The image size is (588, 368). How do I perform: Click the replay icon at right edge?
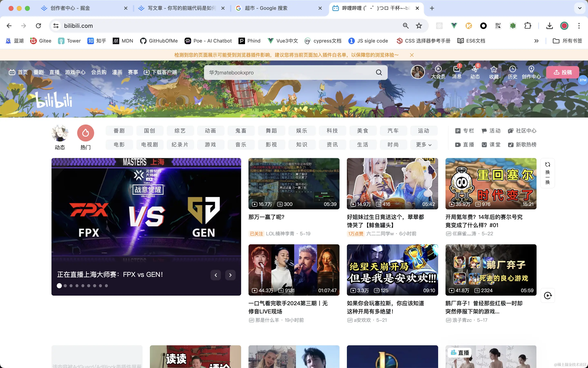(548, 295)
